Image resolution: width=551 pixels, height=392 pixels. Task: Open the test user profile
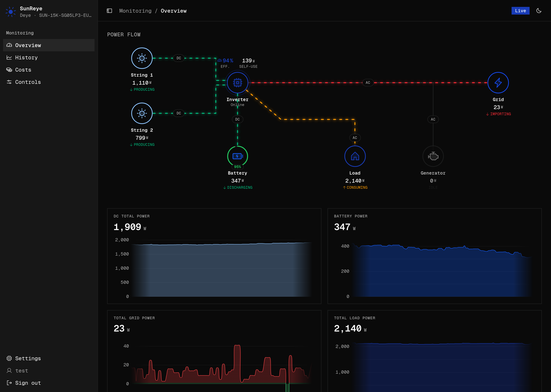tap(49, 371)
